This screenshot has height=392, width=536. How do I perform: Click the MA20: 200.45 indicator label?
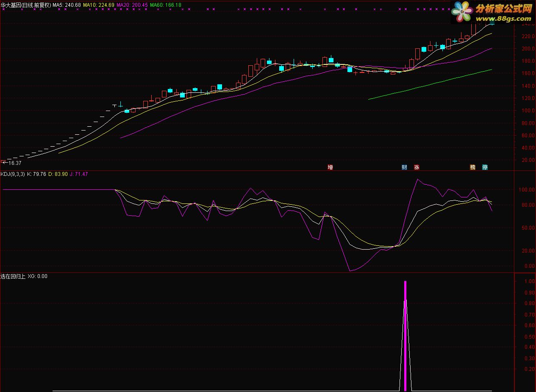click(132, 5)
